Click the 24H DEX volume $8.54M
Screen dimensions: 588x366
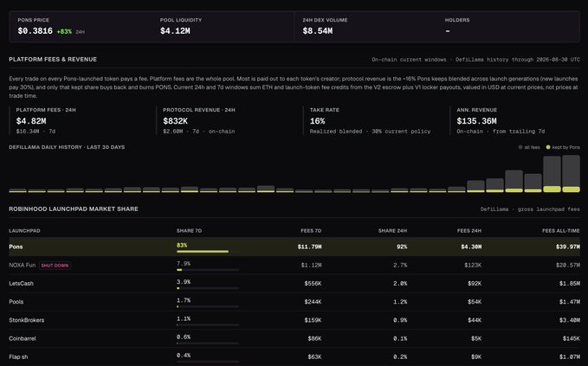318,31
